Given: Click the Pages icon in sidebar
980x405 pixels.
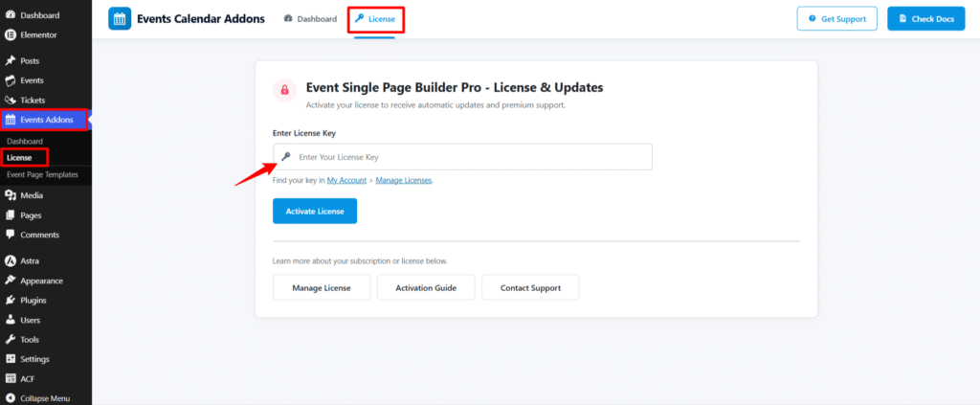Looking at the screenshot, I should (10, 215).
